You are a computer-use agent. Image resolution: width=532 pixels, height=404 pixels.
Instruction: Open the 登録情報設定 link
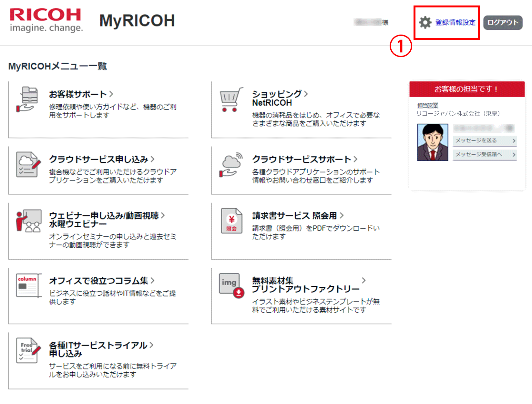(x=455, y=23)
